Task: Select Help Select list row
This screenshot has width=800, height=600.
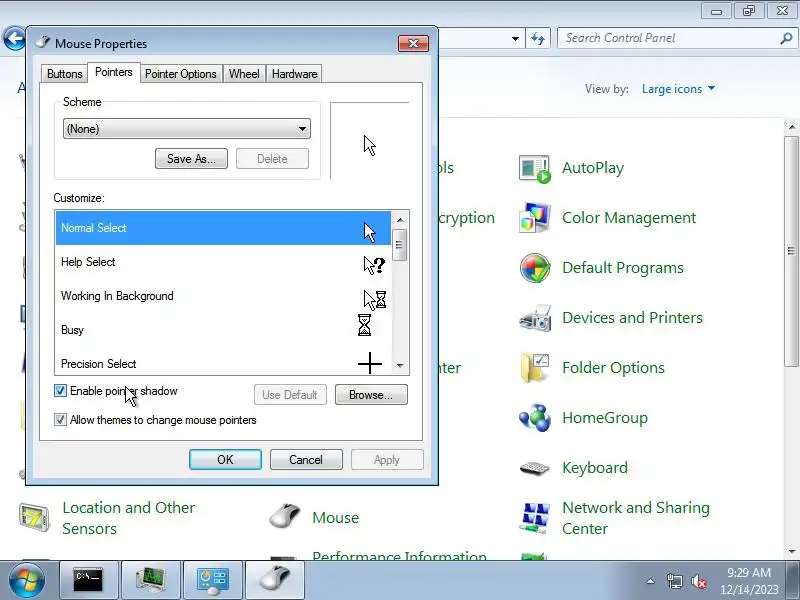Action: tap(223, 262)
